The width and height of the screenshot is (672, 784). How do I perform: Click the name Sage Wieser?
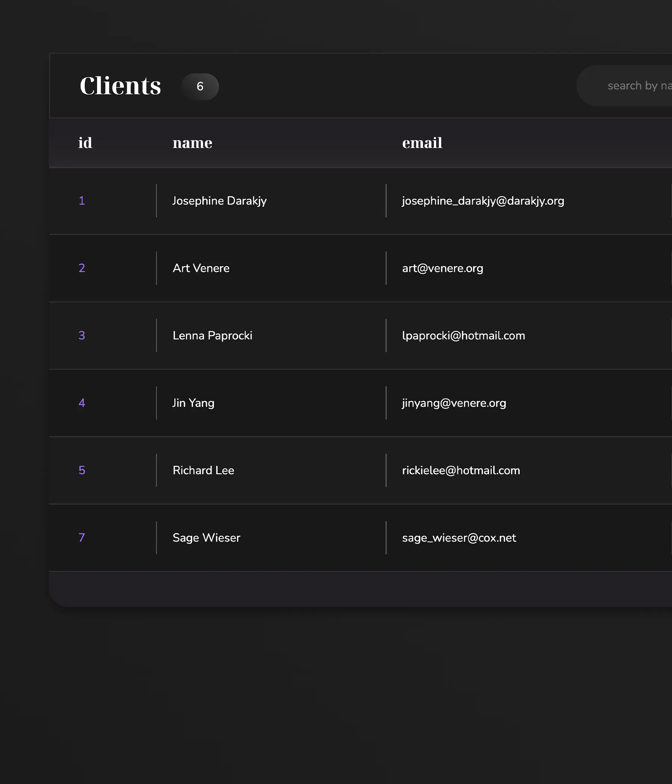click(x=206, y=538)
